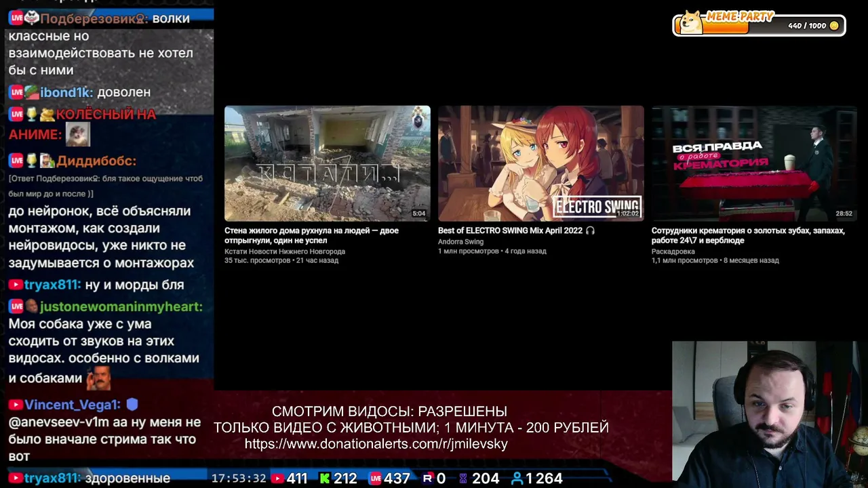The height and width of the screenshot is (488, 868).
Task: Click the 'ну и морды бля' chat message
Action: tap(135, 285)
